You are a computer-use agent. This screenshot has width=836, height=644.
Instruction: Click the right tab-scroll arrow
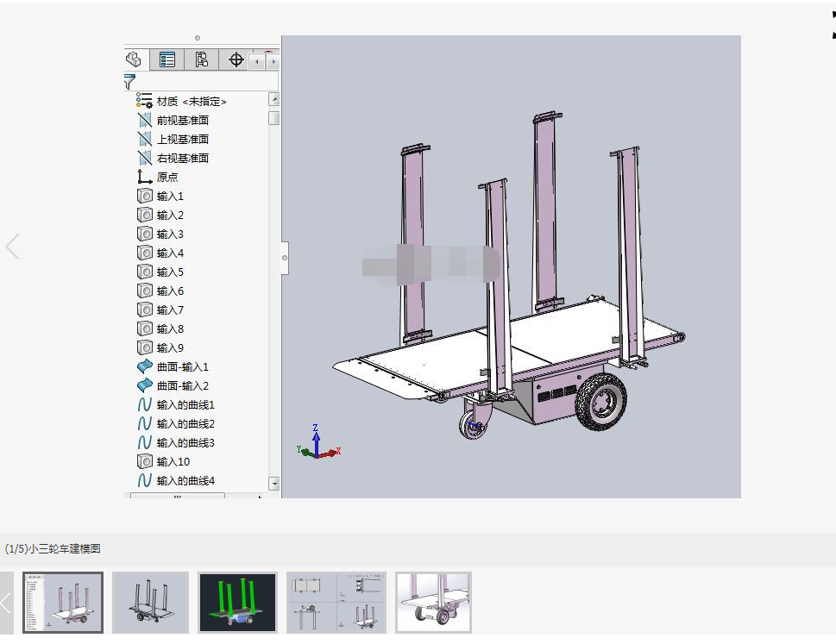pos(273,62)
